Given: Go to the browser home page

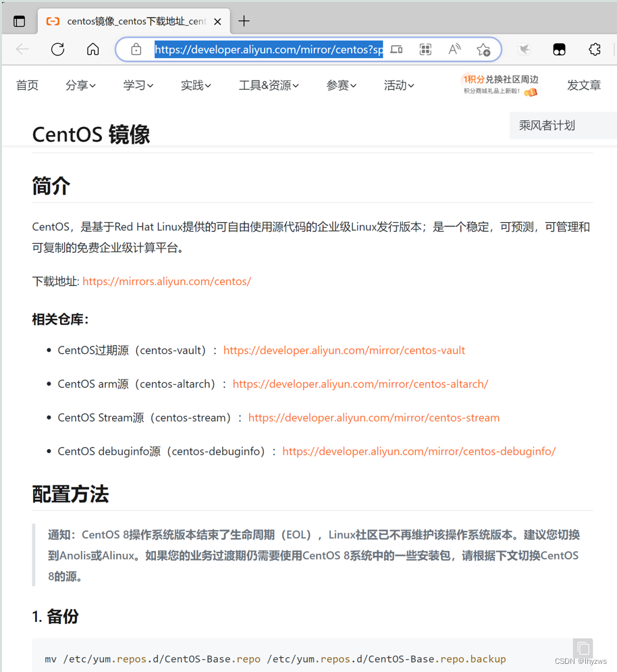Looking at the screenshot, I should (92, 49).
